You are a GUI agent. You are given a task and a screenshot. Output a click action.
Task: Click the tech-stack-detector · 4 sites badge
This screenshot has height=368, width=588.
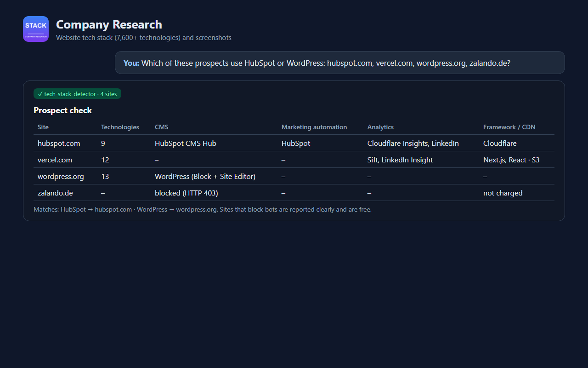click(77, 94)
